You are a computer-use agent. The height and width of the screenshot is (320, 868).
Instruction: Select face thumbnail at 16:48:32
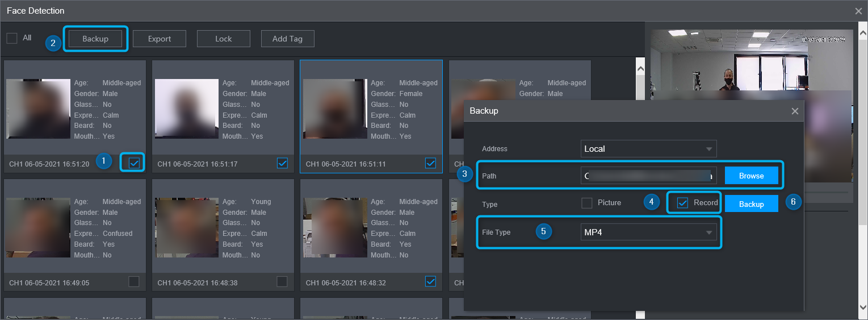click(335, 227)
